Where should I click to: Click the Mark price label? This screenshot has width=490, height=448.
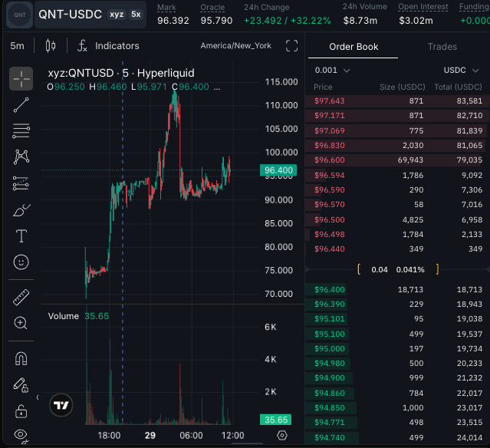(166, 7)
